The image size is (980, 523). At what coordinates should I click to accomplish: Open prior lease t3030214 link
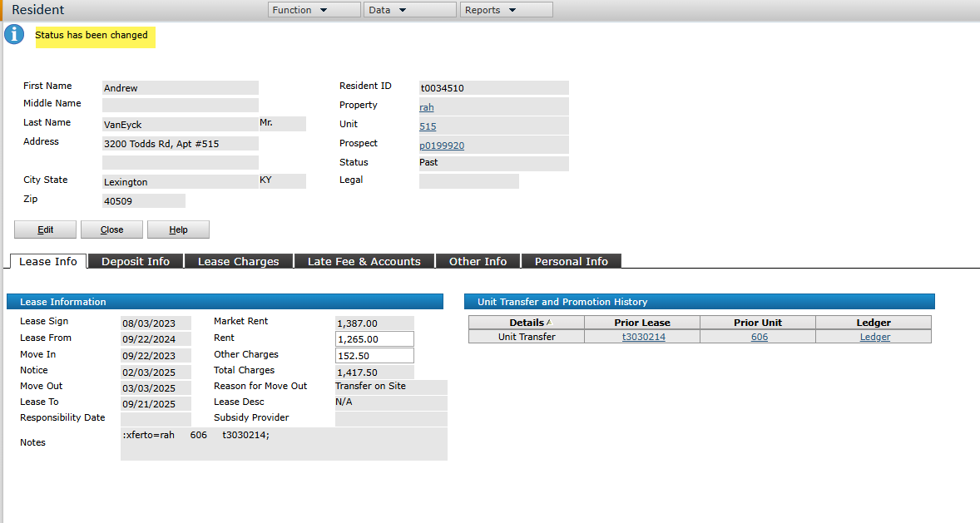click(642, 337)
